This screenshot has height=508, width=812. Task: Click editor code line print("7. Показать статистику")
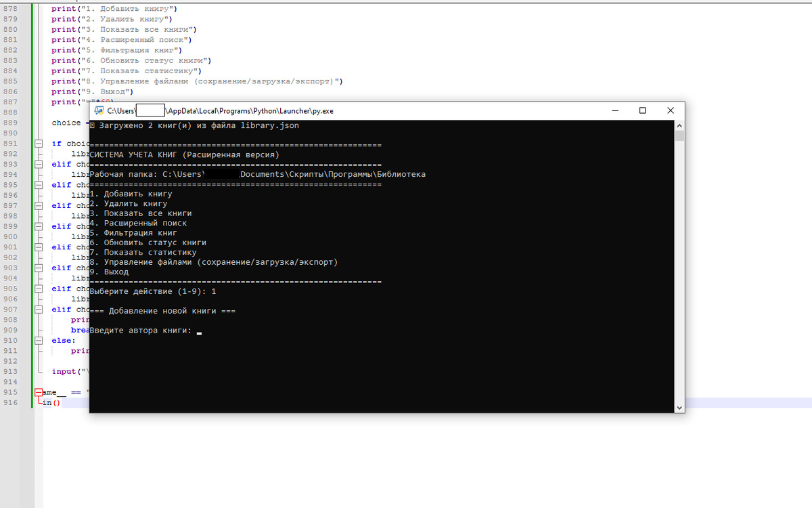click(127, 71)
